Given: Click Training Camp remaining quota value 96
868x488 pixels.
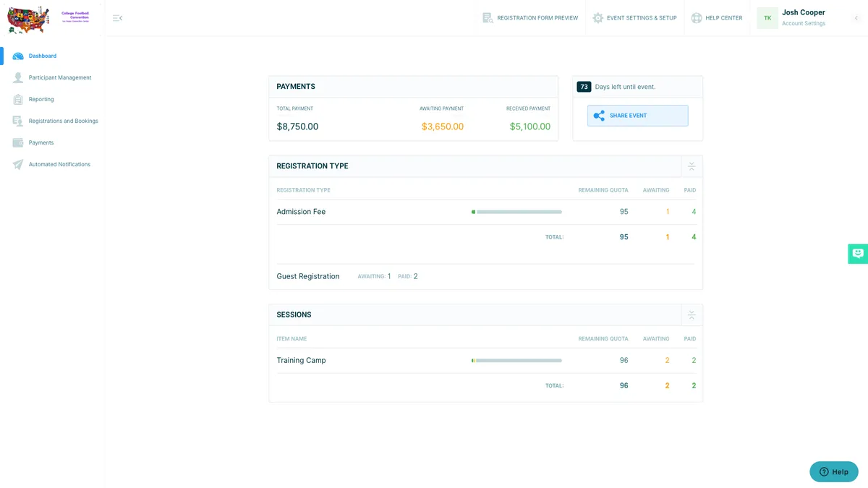Looking at the screenshot, I should [x=624, y=360].
